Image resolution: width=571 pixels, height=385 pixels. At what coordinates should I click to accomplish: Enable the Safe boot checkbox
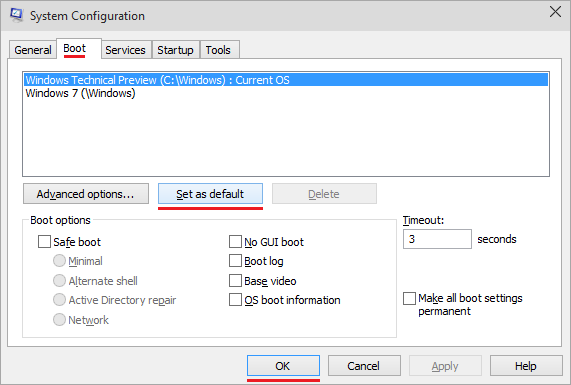pyautogui.click(x=44, y=241)
